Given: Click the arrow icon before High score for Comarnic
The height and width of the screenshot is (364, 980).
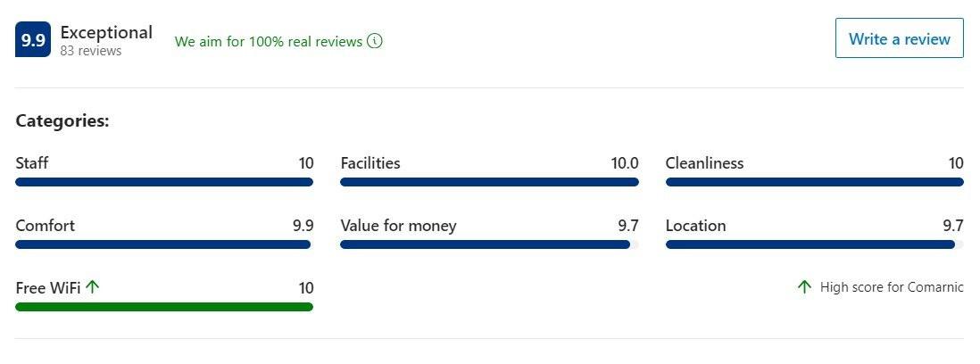Looking at the screenshot, I should [x=804, y=287].
